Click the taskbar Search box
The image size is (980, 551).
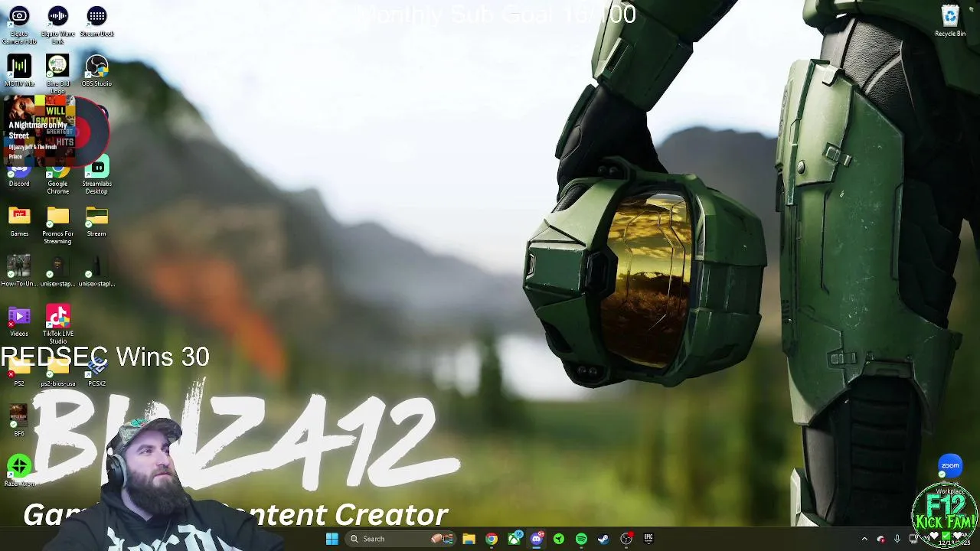[x=400, y=539]
